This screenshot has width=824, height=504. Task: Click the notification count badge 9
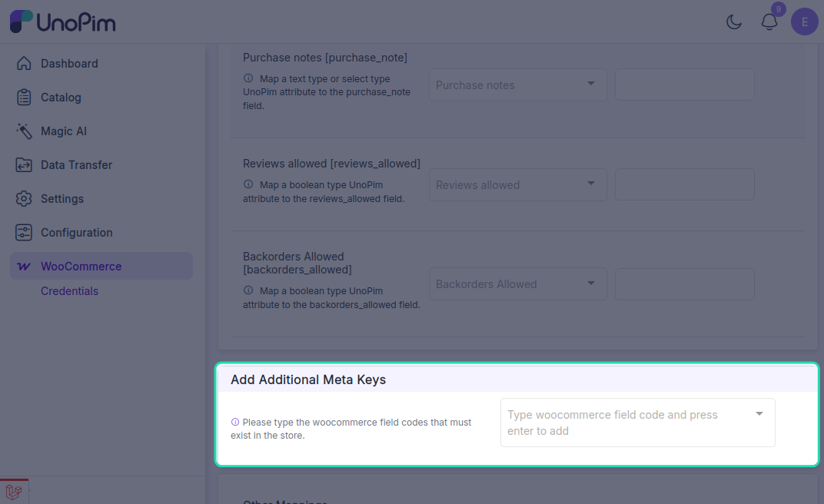(779, 9)
